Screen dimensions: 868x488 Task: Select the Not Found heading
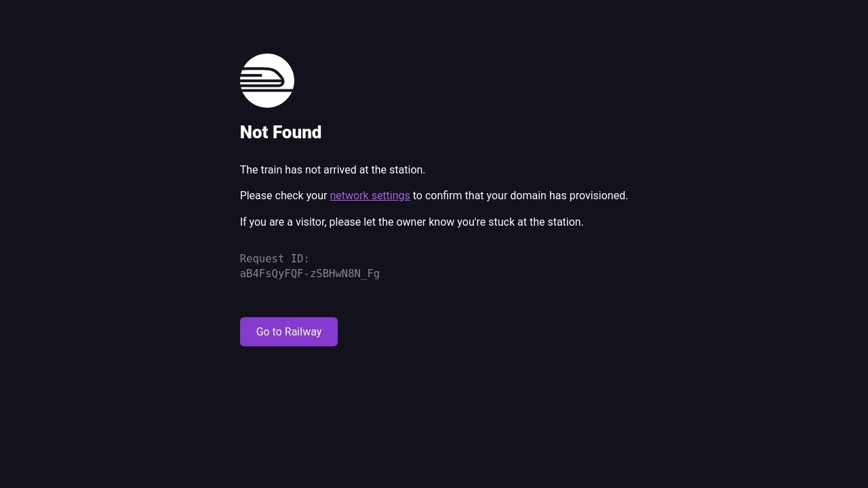tap(281, 132)
